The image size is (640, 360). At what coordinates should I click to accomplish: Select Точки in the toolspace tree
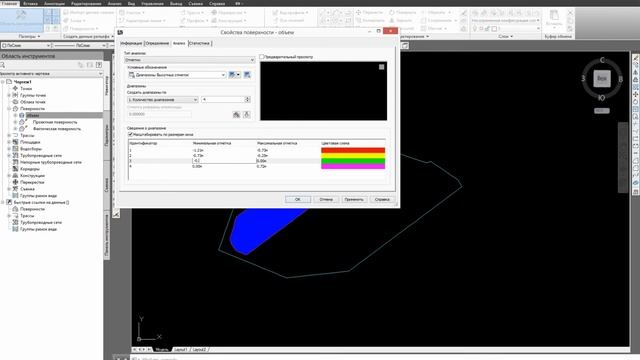(26, 89)
